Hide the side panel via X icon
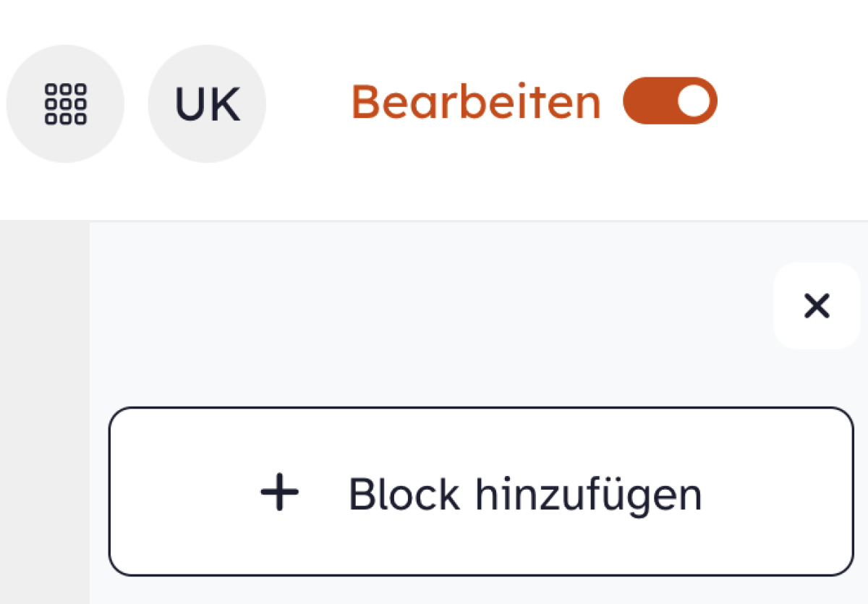868x604 pixels. [817, 306]
